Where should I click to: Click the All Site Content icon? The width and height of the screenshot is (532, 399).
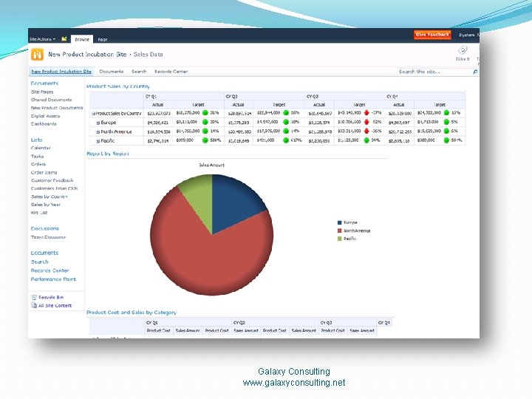pos(34,305)
